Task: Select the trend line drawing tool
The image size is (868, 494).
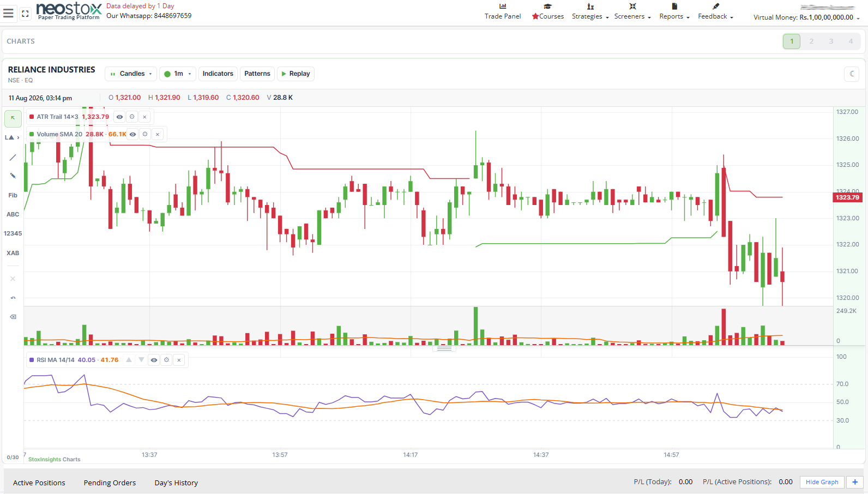Action: coord(13,158)
